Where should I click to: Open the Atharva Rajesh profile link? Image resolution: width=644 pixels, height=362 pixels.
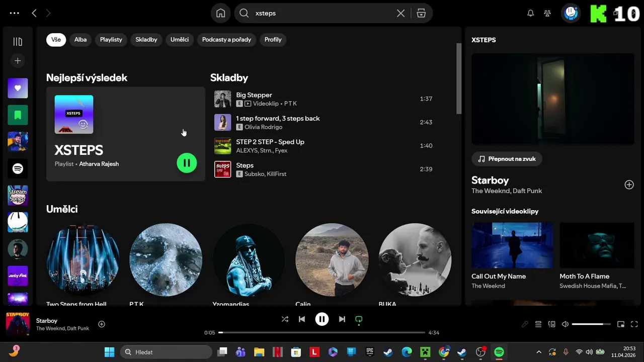pyautogui.click(x=99, y=164)
